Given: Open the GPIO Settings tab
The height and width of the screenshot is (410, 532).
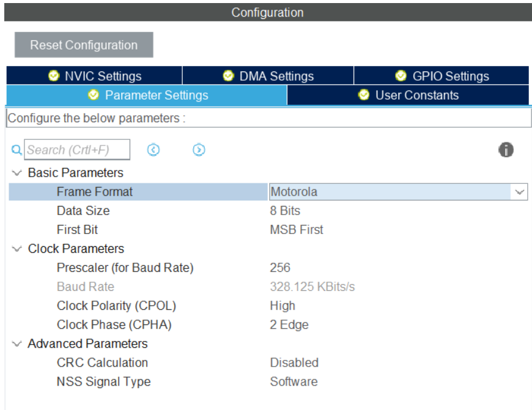Looking at the screenshot, I should pos(441,76).
